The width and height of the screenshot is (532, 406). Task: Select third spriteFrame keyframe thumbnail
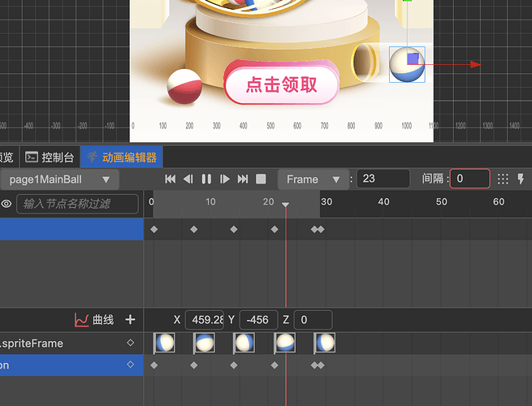244,343
